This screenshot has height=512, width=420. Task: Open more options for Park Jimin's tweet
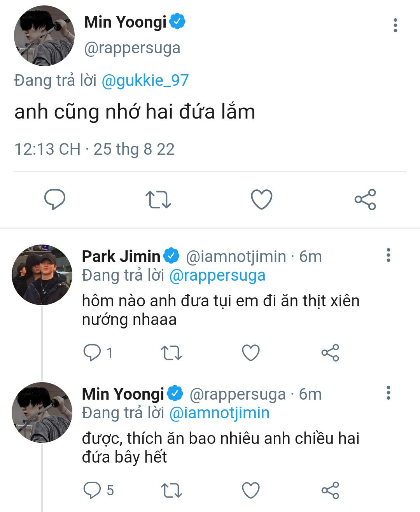click(388, 255)
